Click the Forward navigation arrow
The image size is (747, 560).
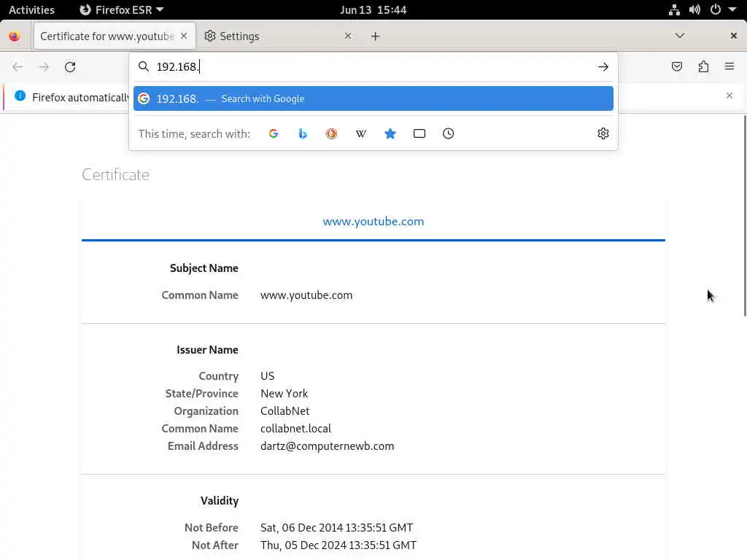pos(44,66)
